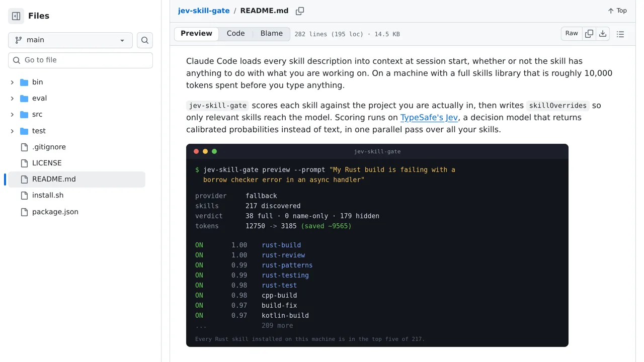Switch to the Code tab
The width and height of the screenshot is (644, 362).
pos(235,34)
